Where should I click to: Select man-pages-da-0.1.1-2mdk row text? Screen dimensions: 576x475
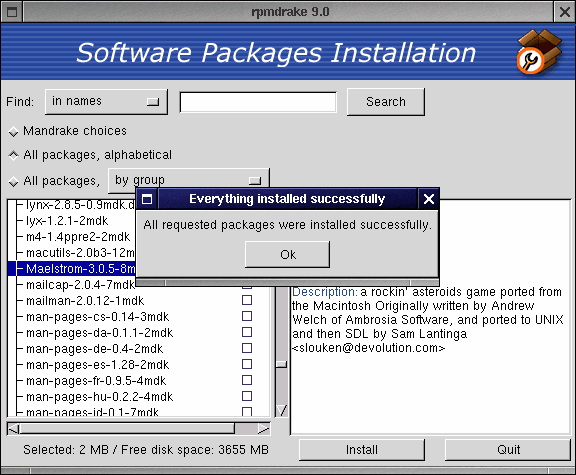pos(99,333)
